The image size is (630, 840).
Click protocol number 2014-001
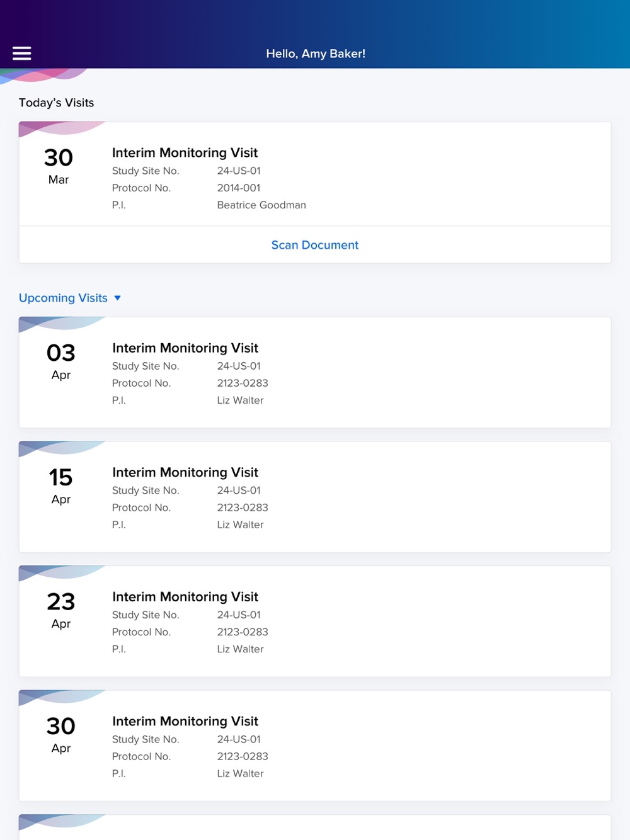tap(239, 188)
